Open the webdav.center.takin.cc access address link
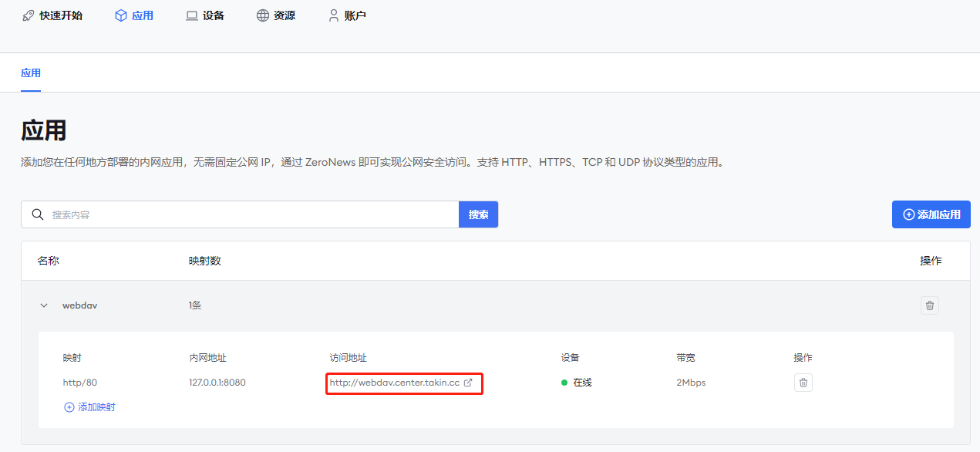The image size is (980, 452). [x=395, y=383]
